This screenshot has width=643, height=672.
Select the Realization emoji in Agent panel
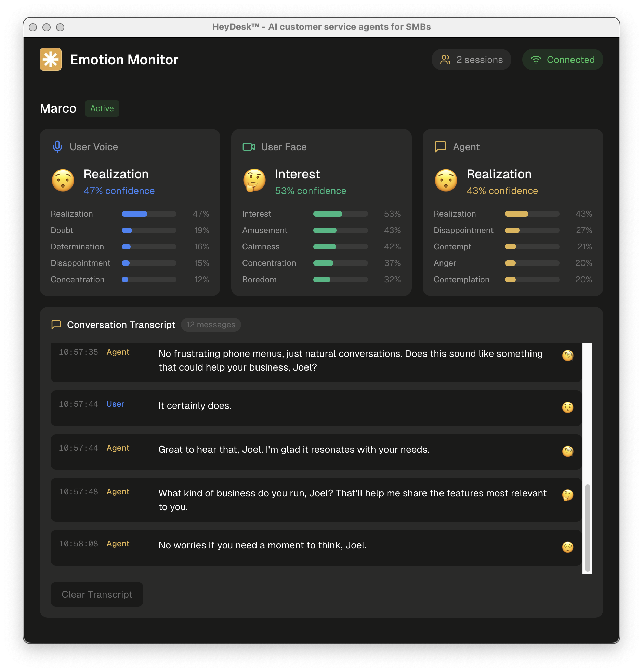tap(446, 180)
